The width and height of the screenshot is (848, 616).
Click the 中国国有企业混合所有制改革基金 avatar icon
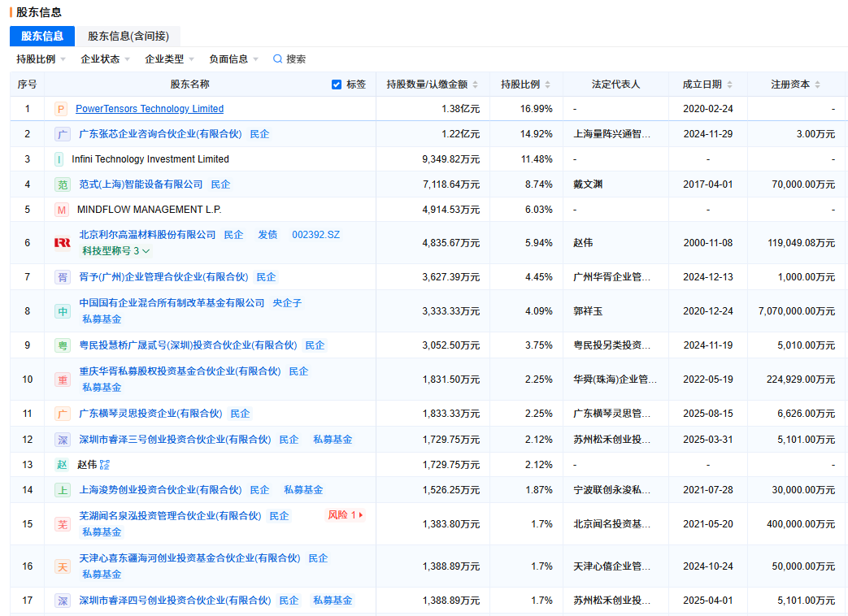(63, 311)
